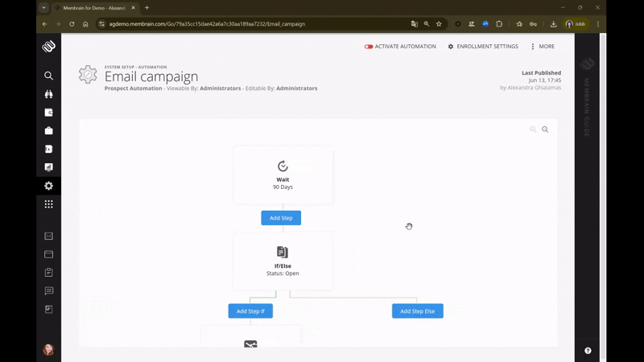Click the automation gear icon by title
Image resolution: width=644 pixels, height=362 pixels.
tap(88, 75)
